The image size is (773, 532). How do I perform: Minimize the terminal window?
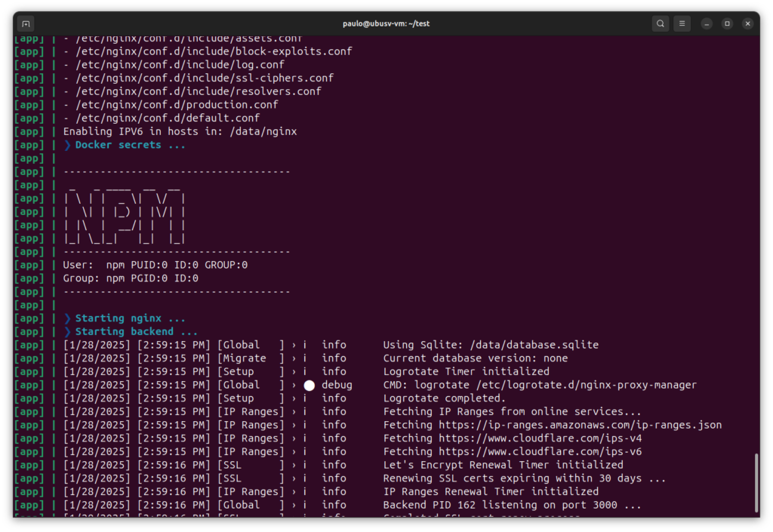707,23
